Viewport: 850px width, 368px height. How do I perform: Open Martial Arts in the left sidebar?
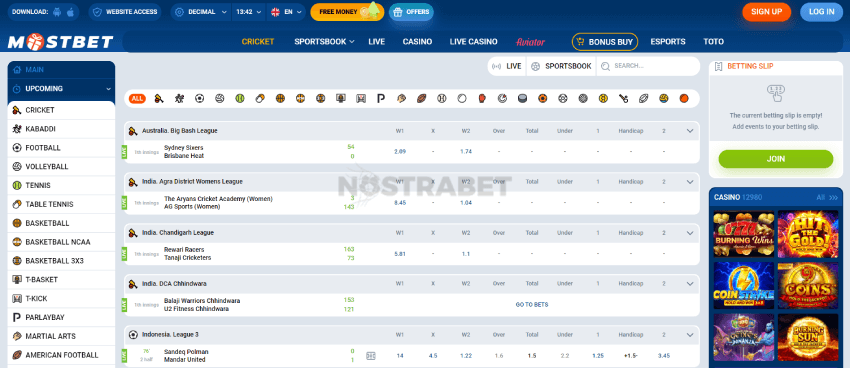click(x=61, y=336)
